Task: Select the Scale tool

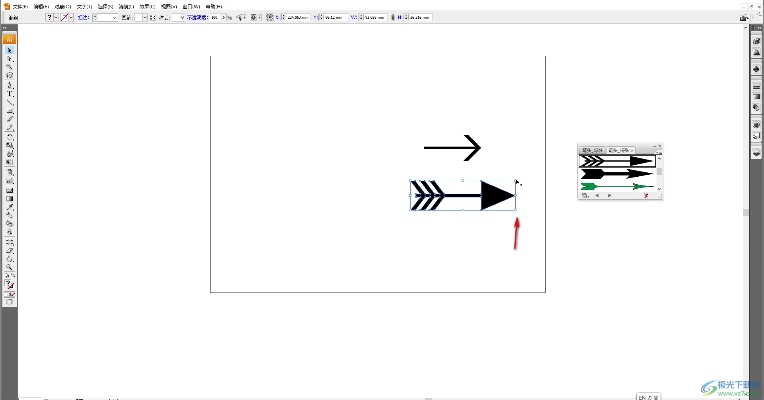Action: tap(9, 145)
